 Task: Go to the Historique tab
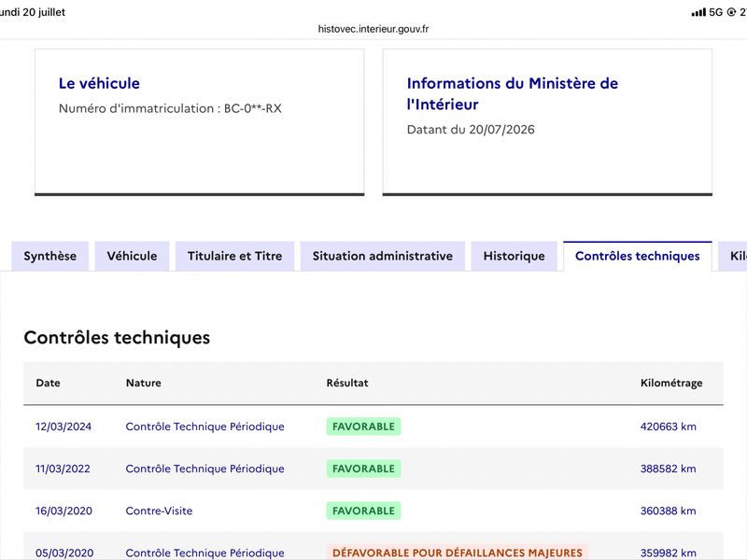pos(514,256)
